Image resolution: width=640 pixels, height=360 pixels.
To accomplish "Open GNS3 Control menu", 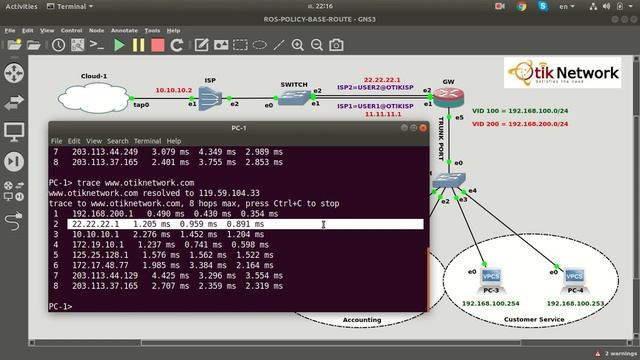I will (x=71, y=31).
